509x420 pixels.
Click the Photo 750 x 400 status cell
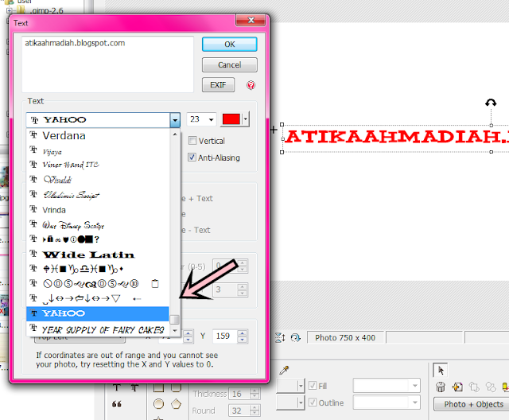pos(345,337)
